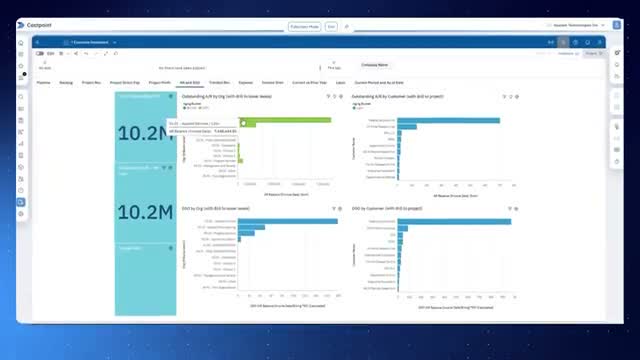
Task: Open settings gear on Outstanding A/R by Org chart
Action: click(x=341, y=97)
